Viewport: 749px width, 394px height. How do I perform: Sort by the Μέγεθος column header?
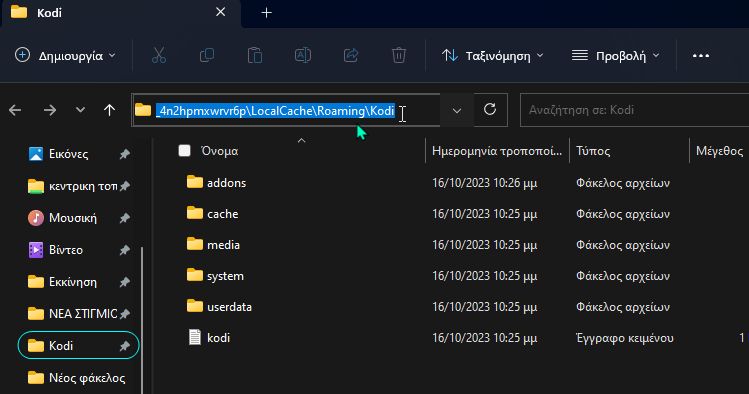point(719,151)
